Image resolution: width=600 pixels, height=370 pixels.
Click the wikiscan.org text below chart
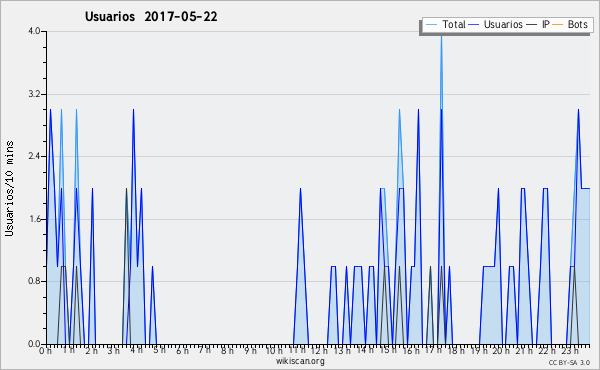tap(300, 361)
